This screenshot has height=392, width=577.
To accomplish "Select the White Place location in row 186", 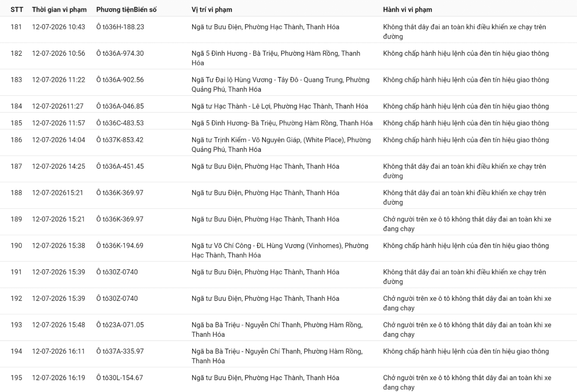I will (281, 144).
